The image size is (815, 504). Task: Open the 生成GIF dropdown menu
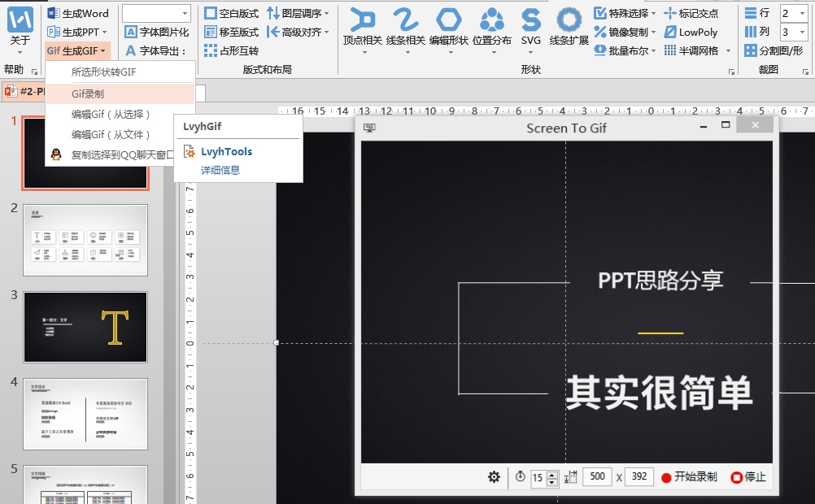76,51
